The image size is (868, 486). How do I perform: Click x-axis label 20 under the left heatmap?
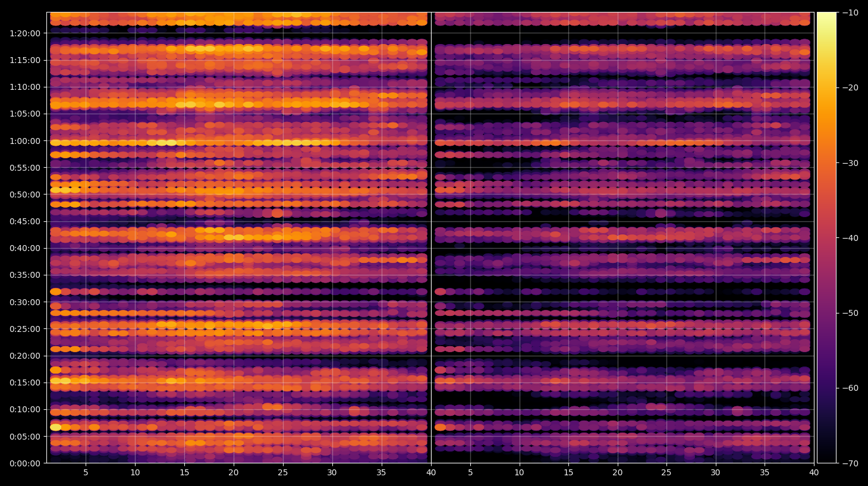[234, 473]
